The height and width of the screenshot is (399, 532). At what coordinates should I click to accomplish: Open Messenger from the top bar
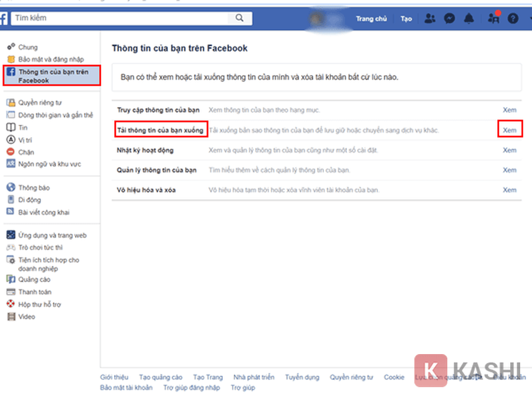pyautogui.click(x=450, y=18)
